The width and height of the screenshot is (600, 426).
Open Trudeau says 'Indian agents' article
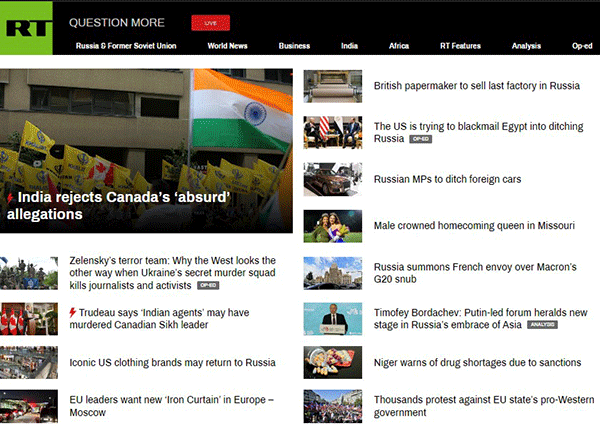click(x=159, y=318)
